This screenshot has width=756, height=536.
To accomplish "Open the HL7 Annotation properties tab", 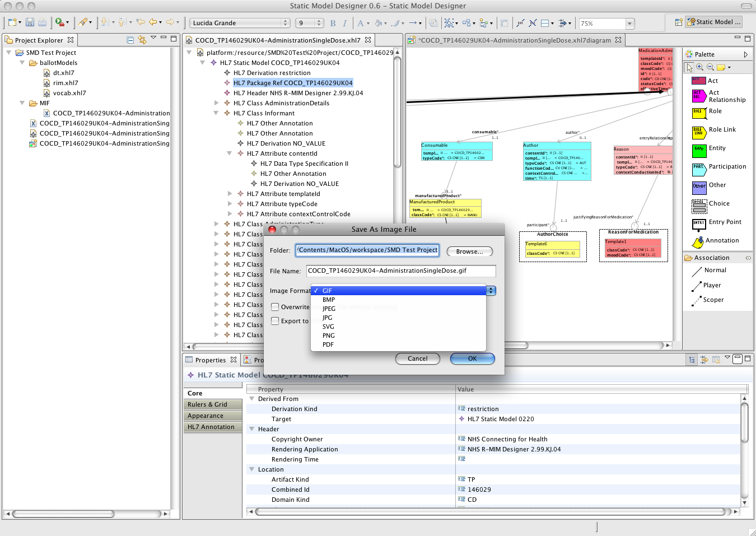I will (x=211, y=427).
